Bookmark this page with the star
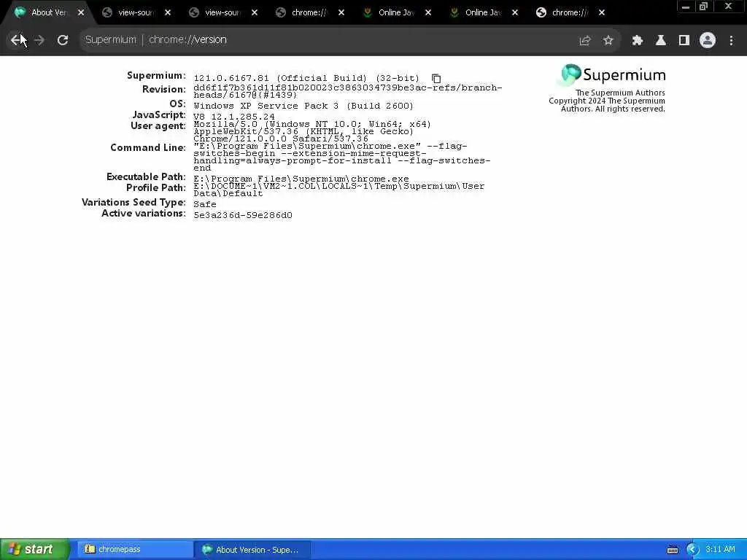 608,41
